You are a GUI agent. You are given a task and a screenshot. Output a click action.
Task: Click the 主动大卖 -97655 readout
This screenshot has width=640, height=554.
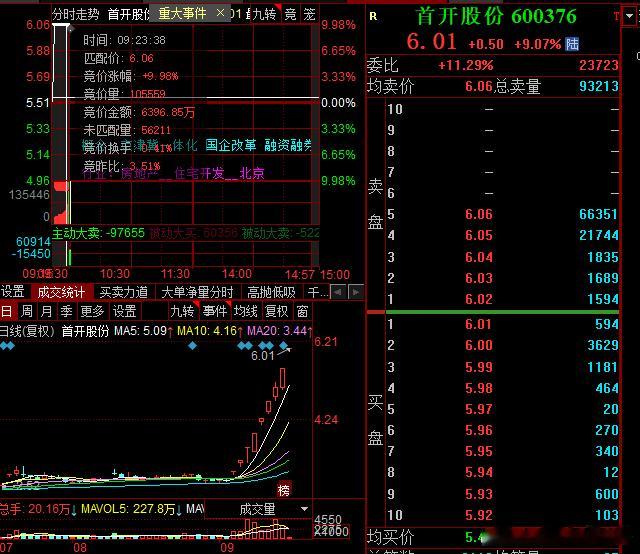[x=98, y=233]
